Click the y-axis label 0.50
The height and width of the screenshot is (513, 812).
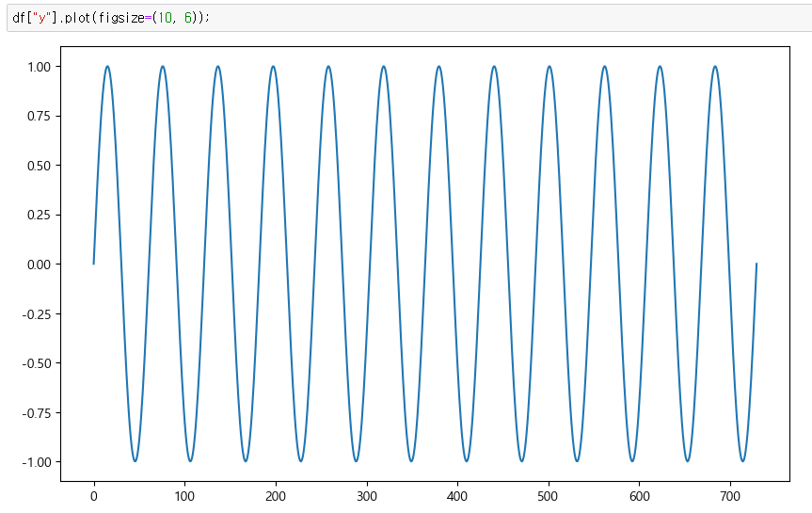click(x=39, y=166)
